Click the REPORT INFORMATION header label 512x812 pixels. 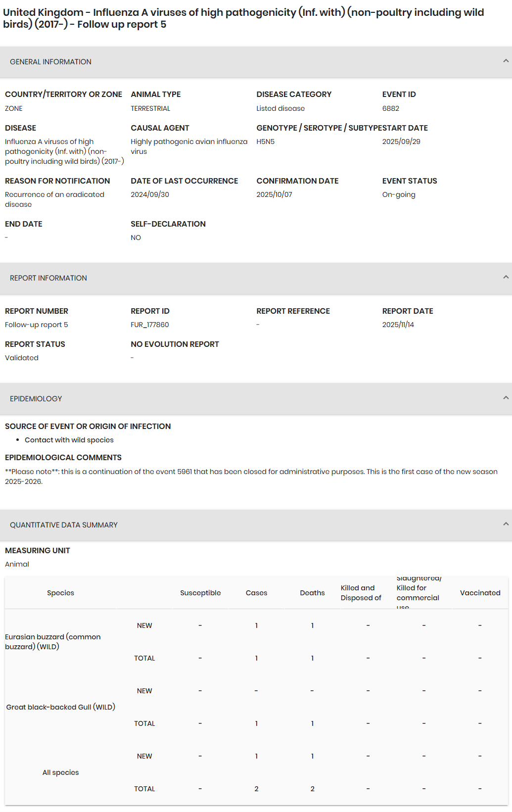48,278
